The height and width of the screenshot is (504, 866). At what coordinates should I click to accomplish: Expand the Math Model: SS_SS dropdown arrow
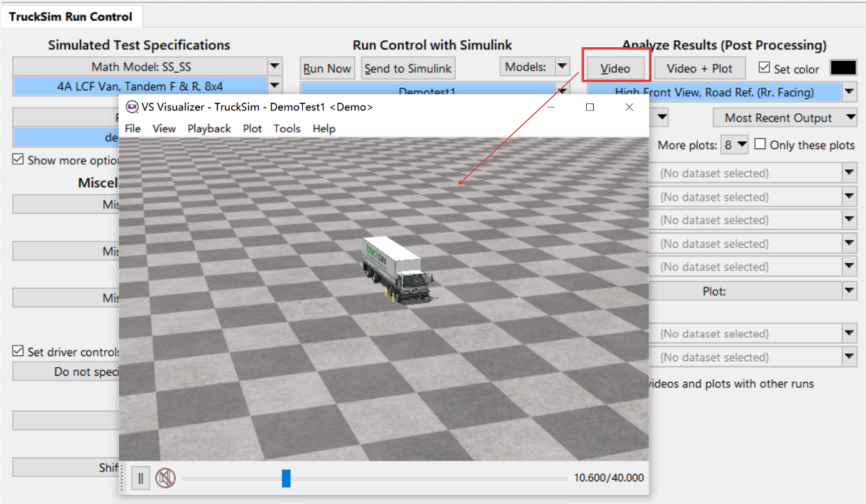(x=275, y=67)
